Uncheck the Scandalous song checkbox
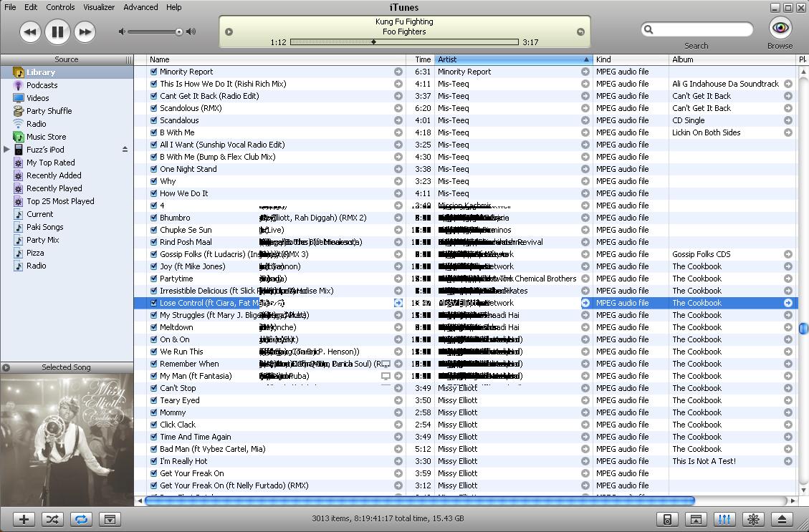Viewport: 809px width, 532px height. 153,120
